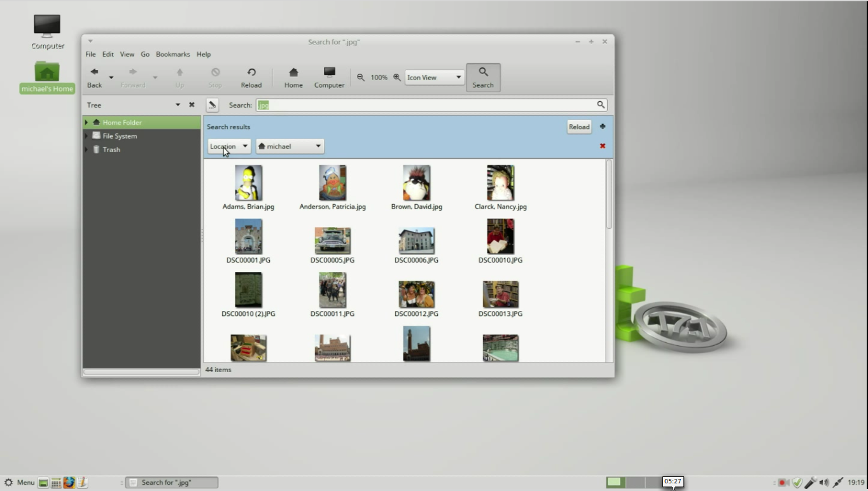This screenshot has height=491, width=868.
Task: Close the sidebar with the X icon
Action: point(192,105)
